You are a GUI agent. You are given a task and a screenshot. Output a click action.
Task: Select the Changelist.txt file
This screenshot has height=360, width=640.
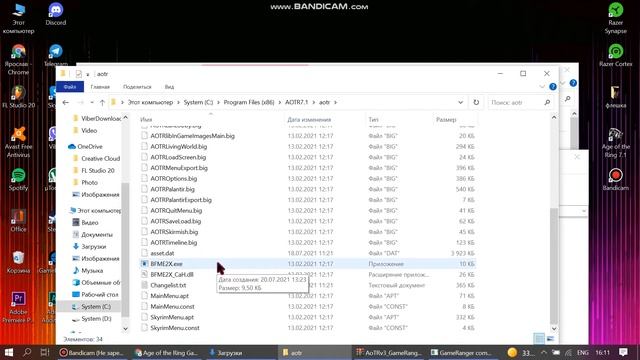pos(307,285)
